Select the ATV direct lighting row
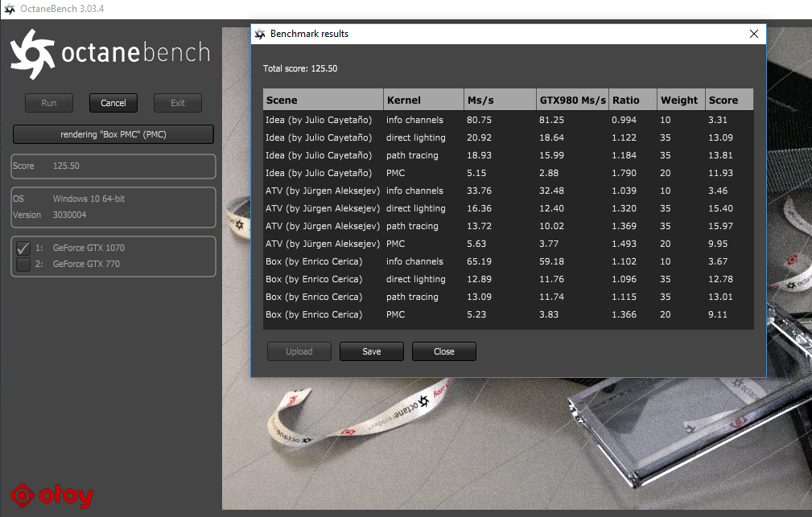The width and height of the screenshot is (812, 517). click(x=508, y=208)
